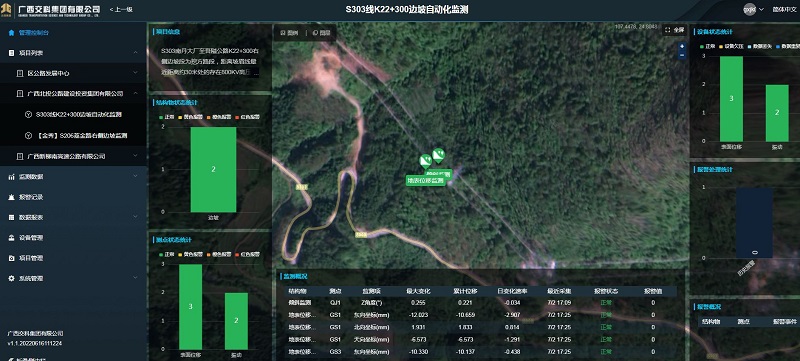Screen dimensions: 800x361
Task: Zoom in map with plus button
Action: 682,46
